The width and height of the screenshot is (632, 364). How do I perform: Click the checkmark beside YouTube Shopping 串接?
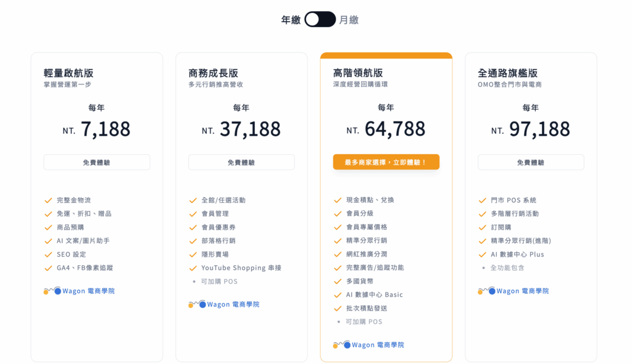193,268
